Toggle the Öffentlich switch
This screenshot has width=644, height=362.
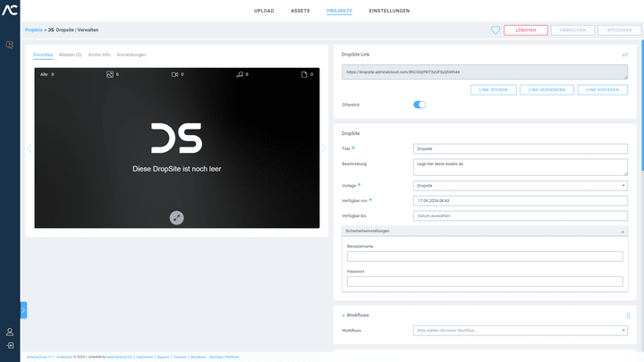[x=419, y=105]
